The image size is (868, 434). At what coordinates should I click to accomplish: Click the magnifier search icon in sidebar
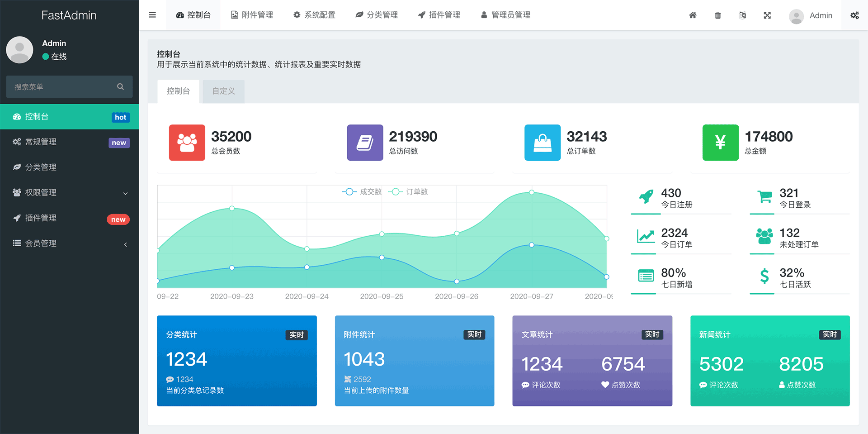(x=120, y=86)
